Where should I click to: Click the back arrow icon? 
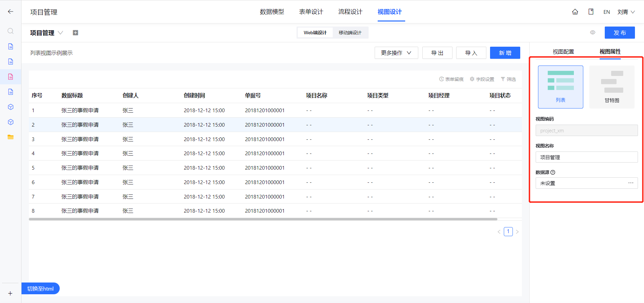point(10,12)
